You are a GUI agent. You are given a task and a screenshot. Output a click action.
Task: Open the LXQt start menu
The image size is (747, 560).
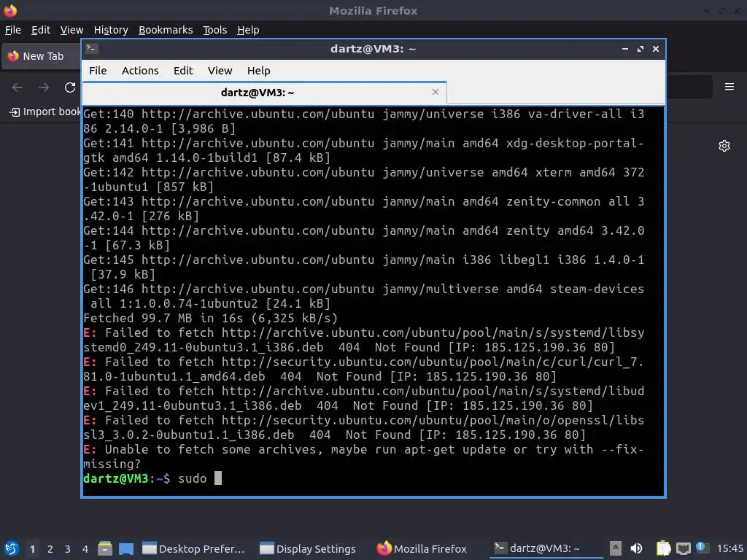pyautogui.click(x=12, y=548)
